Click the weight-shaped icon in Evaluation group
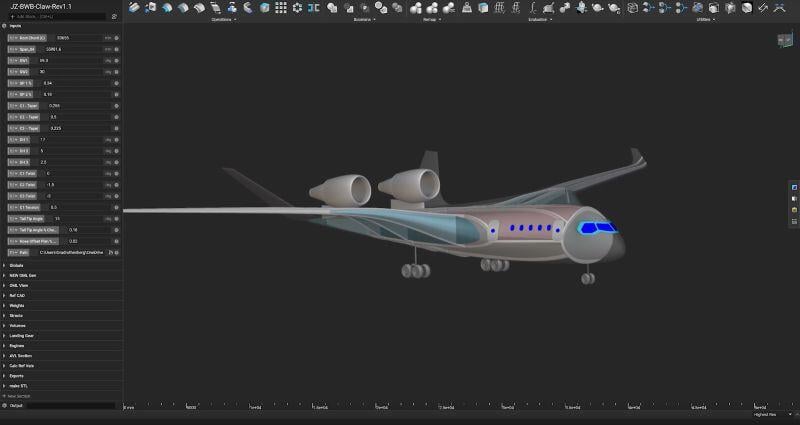The image size is (800, 425). (466, 8)
